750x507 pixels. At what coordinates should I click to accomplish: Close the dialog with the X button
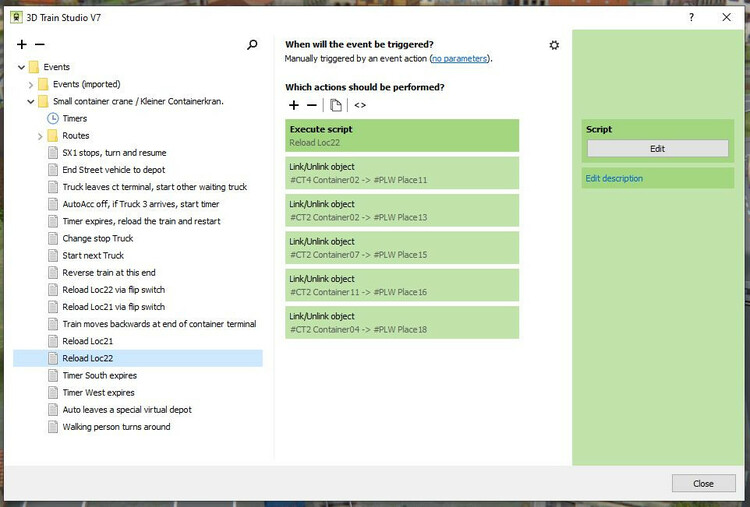pos(727,18)
